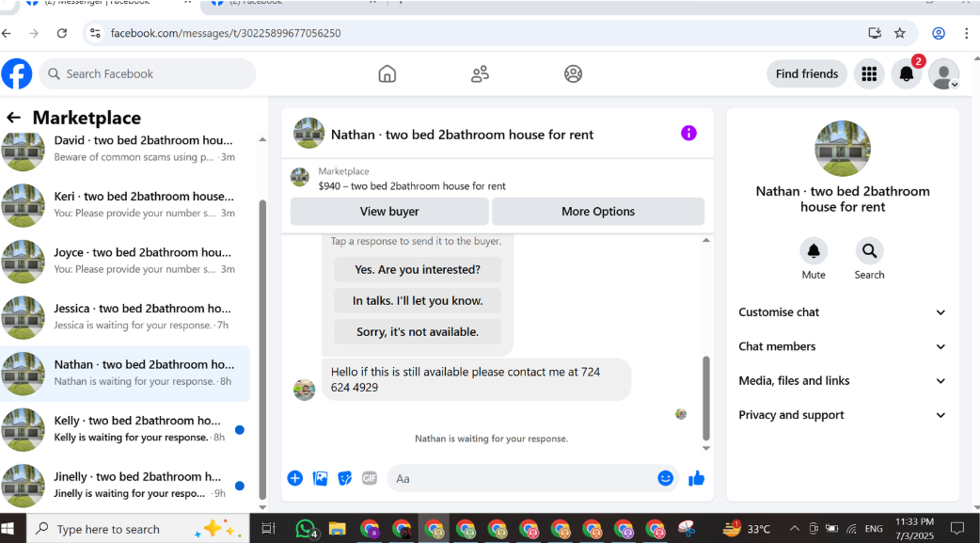Open File Explorer from the taskbar
This screenshot has width=980, height=543.
point(338,529)
